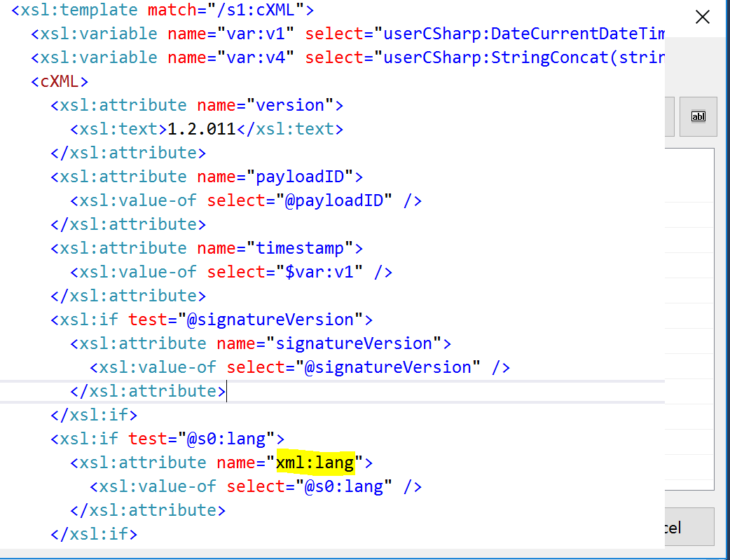The height and width of the screenshot is (560, 730).
Task: Click the version attribute name line
Action: tap(197, 105)
